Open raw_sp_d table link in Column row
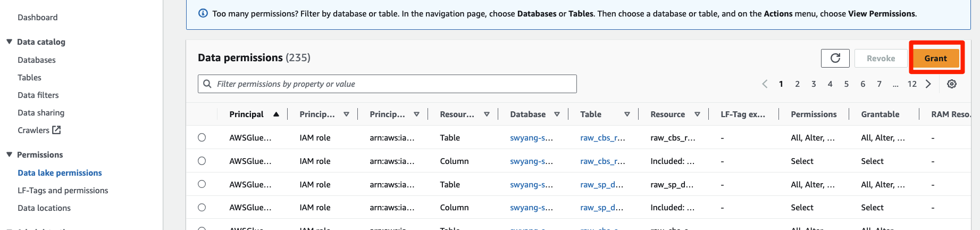Viewport: 980px width, 230px height. pos(601,208)
